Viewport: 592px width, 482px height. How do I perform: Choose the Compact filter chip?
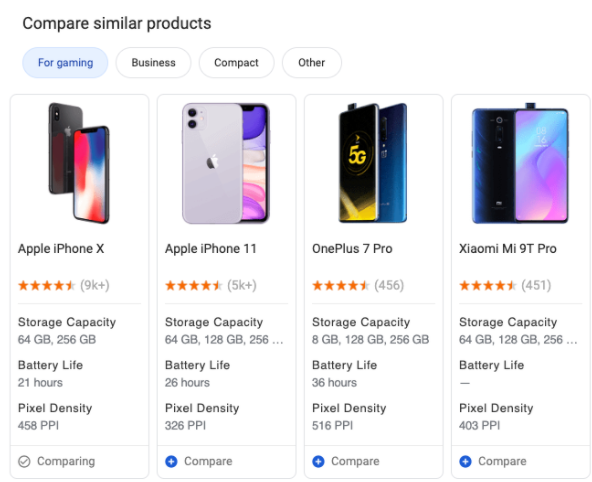236,63
